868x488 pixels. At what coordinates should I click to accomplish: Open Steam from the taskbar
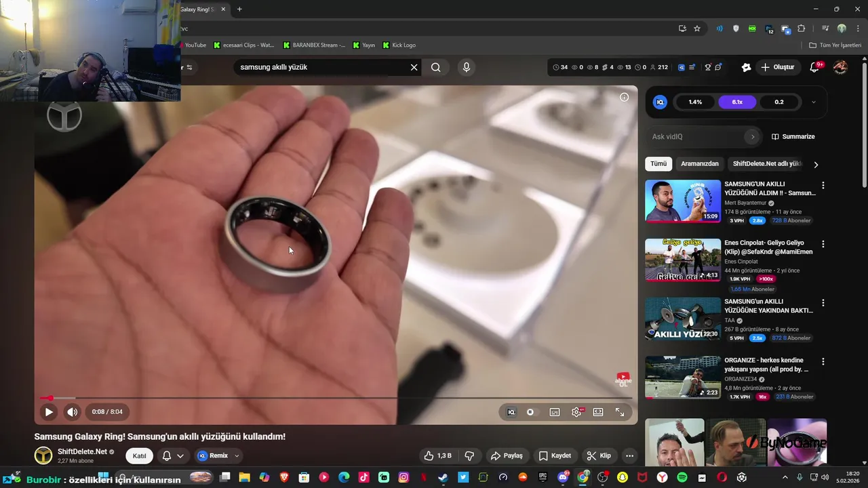click(442, 478)
